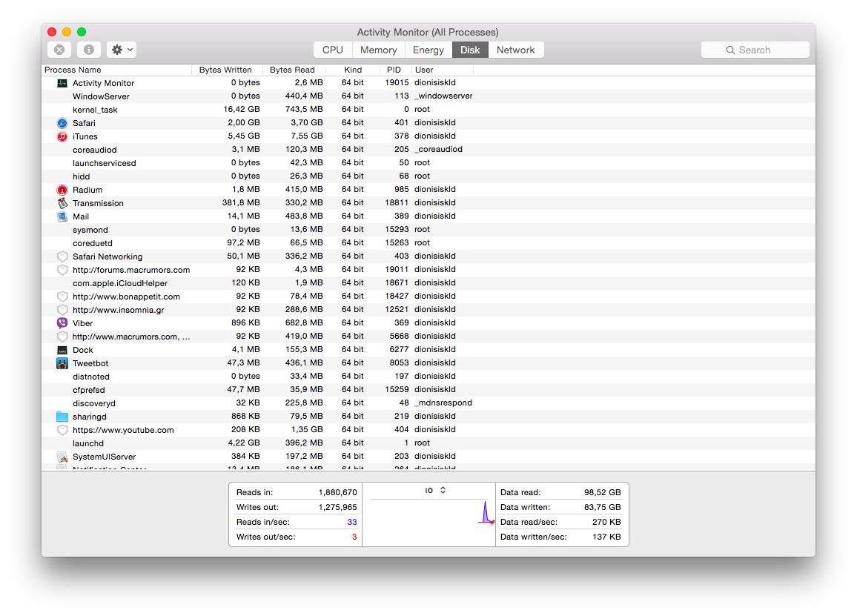Click the Tweetbot app icon
Screen dimensions: 857x616
[62, 363]
